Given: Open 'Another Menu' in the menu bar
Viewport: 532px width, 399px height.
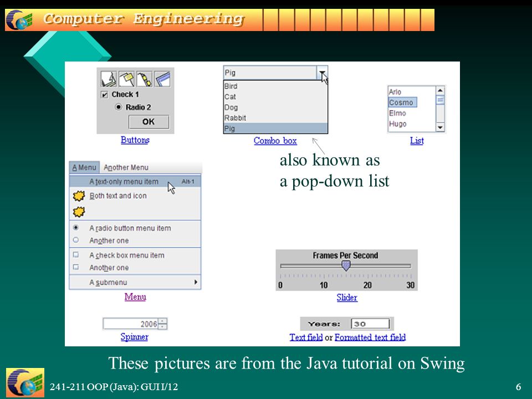Looking at the screenshot, I should pos(126,167).
